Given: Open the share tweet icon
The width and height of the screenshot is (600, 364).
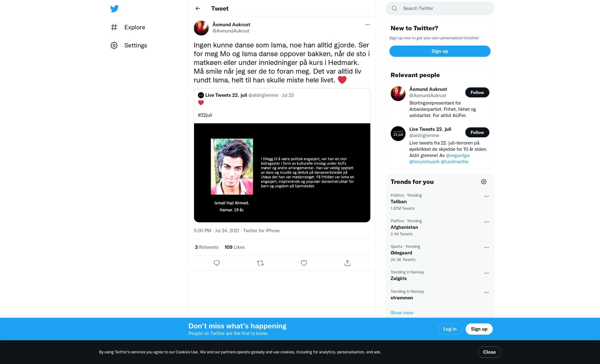Looking at the screenshot, I should pos(347,263).
